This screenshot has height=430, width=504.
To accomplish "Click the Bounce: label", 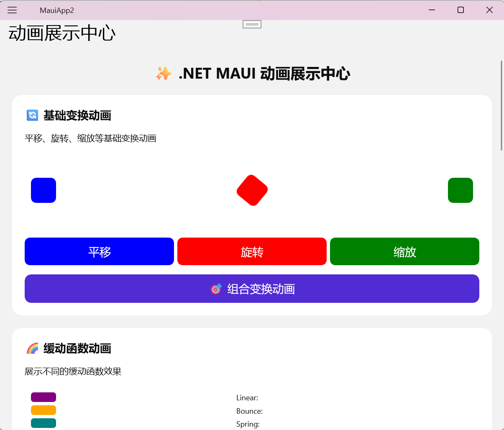I will (250, 411).
